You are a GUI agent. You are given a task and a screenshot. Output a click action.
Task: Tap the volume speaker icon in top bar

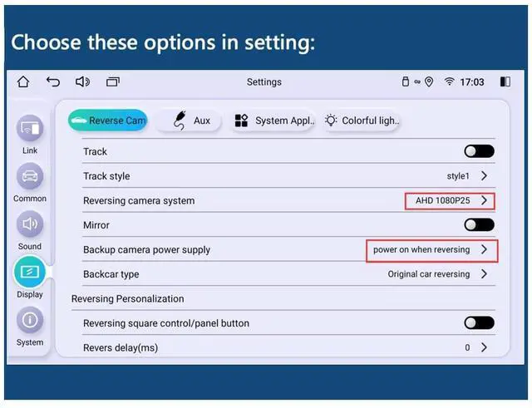[82, 82]
